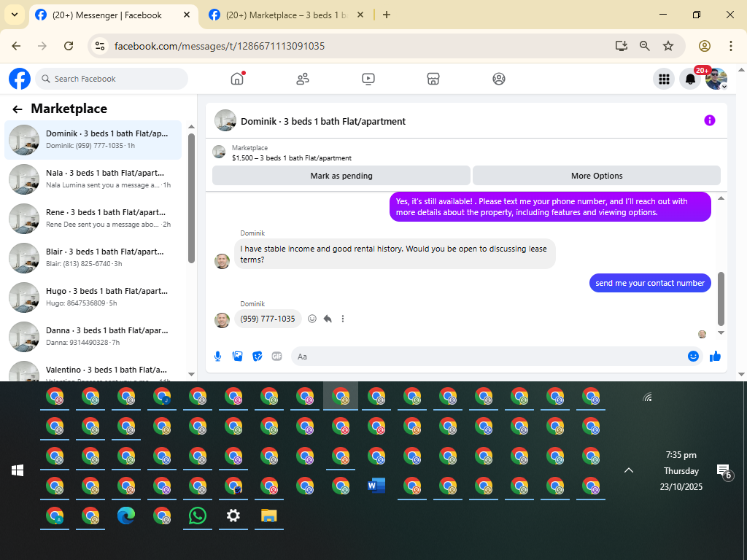
Task: React to the (959) 777-1035 message
Action: (312, 319)
